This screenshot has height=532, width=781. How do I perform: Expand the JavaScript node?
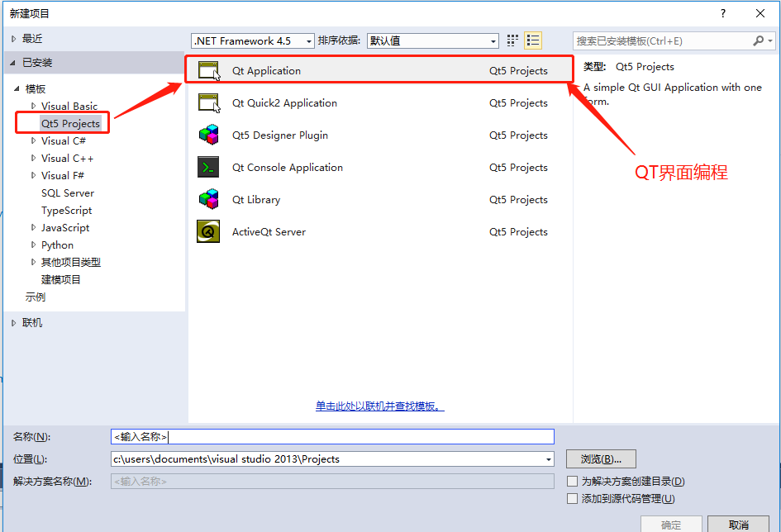[x=33, y=227]
